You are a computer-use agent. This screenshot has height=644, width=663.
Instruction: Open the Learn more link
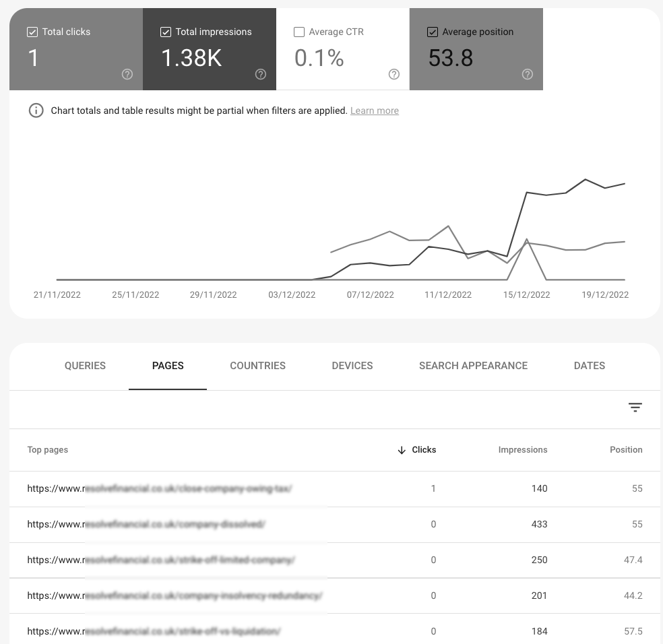374,110
